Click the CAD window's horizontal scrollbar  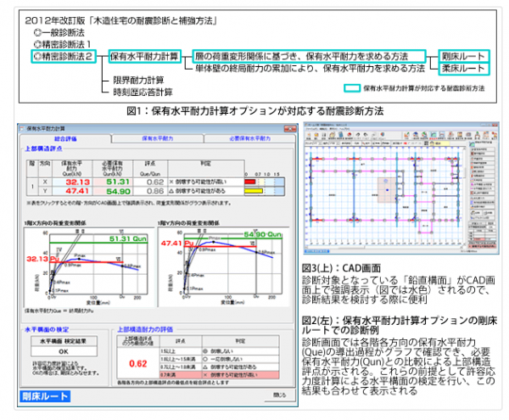[x=383, y=247]
